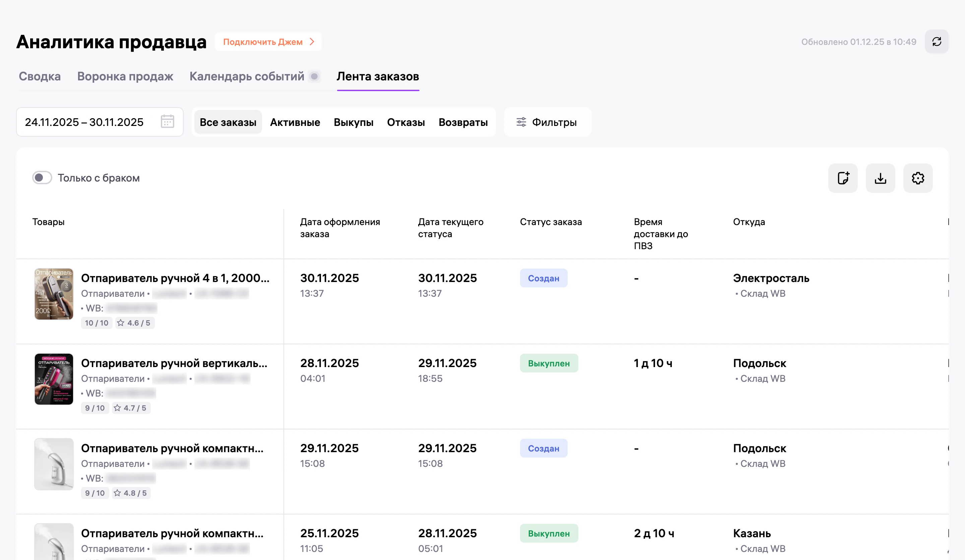This screenshot has height=560, width=965.
Task: Click the date range 24.11.2025 – 30.11.2025 field
Action: pos(100,122)
